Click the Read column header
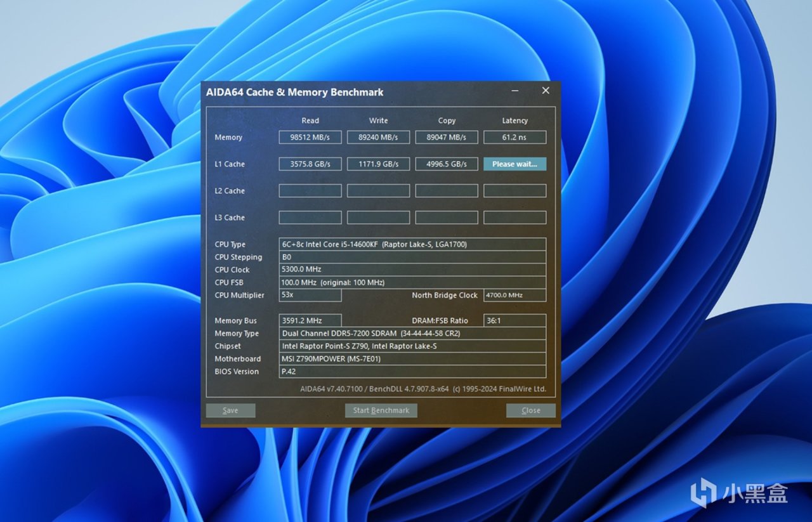This screenshot has height=522, width=812. (310, 121)
